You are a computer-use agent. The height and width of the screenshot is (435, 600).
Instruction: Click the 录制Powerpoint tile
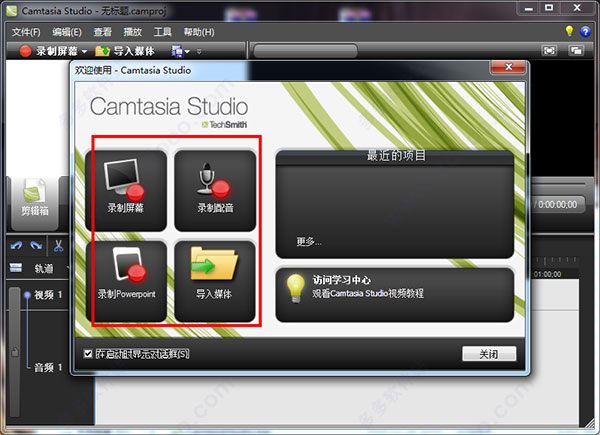coord(126,281)
